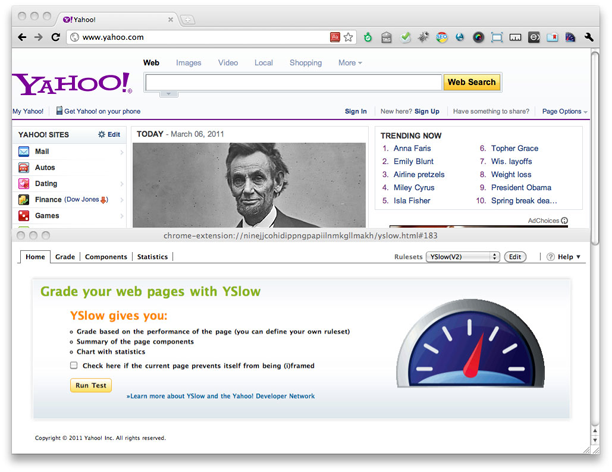The height and width of the screenshot is (472, 612).
Task: Click the green checkmark extension icon
Action: [x=406, y=37]
